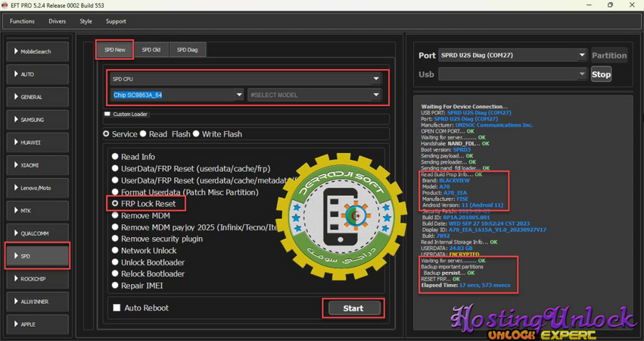Tick the Custom Loader checkbox
644x341 pixels.
coord(107,114)
